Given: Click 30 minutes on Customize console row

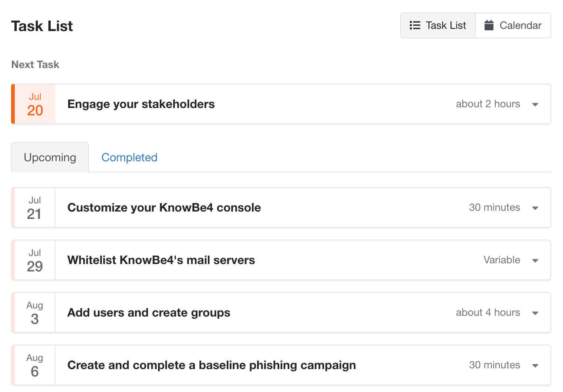Looking at the screenshot, I should click(495, 207).
